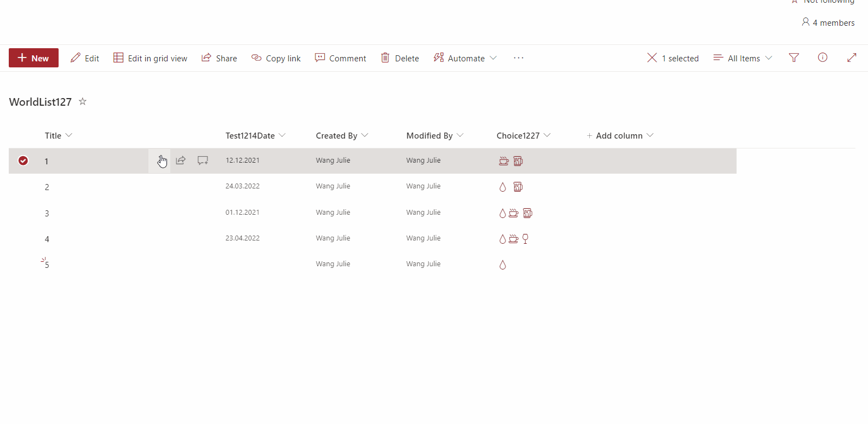Click the water drop icon in row 2
The height and width of the screenshot is (424, 868).
503,187
